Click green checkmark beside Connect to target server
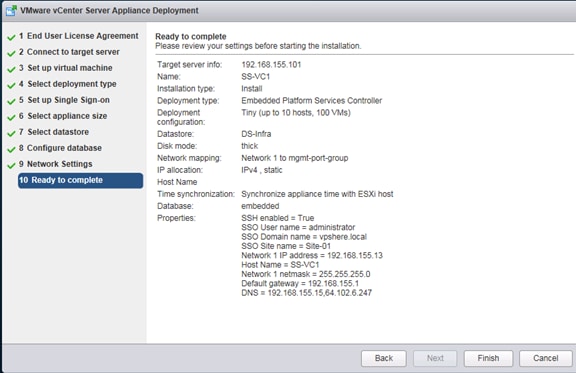The image size is (576, 373). click(x=11, y=53)
